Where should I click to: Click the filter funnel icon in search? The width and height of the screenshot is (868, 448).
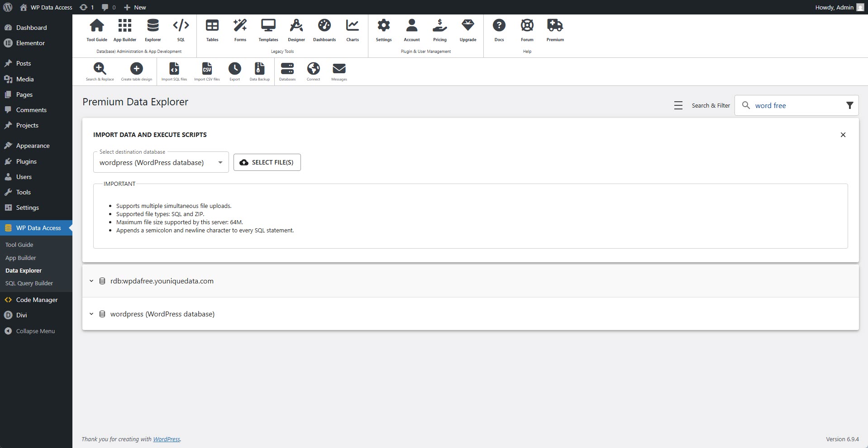[x=849, y=105]
